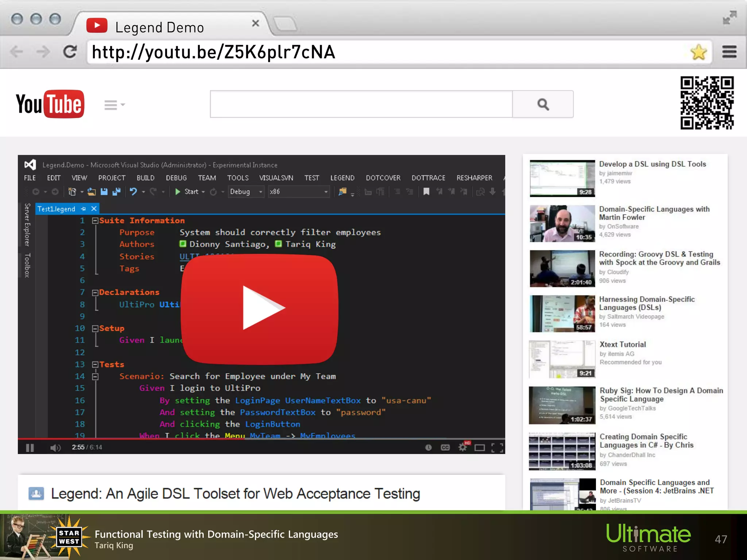Enter fullscreen video mode
Viewport: 747px width, 560px height.
click(497, 448)
